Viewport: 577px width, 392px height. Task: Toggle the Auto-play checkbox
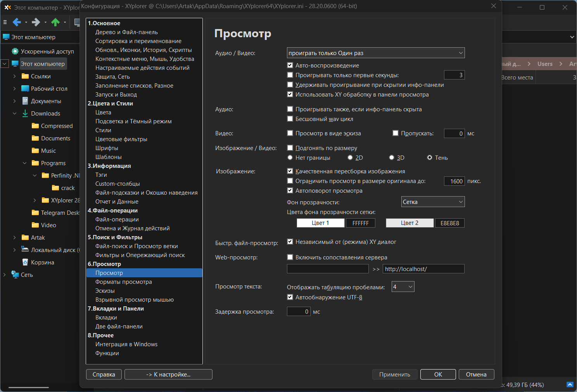click(290, 65)
